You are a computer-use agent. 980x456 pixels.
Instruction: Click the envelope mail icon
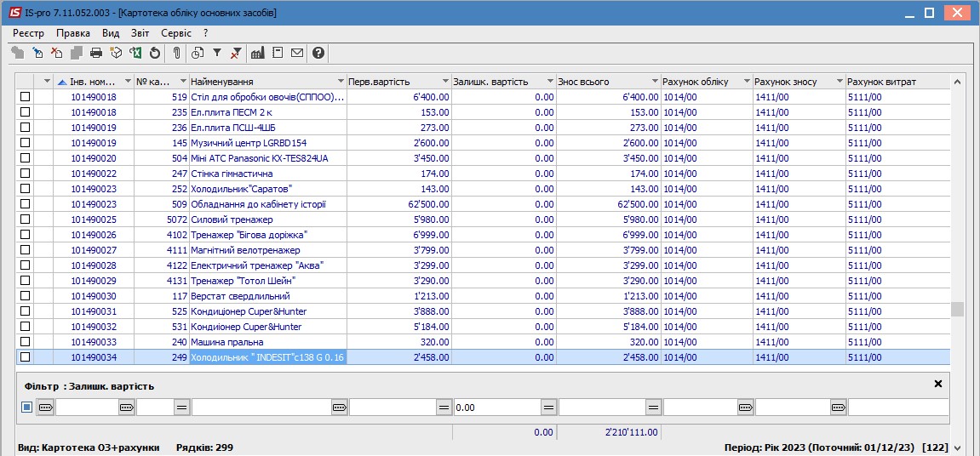[297, 53]
